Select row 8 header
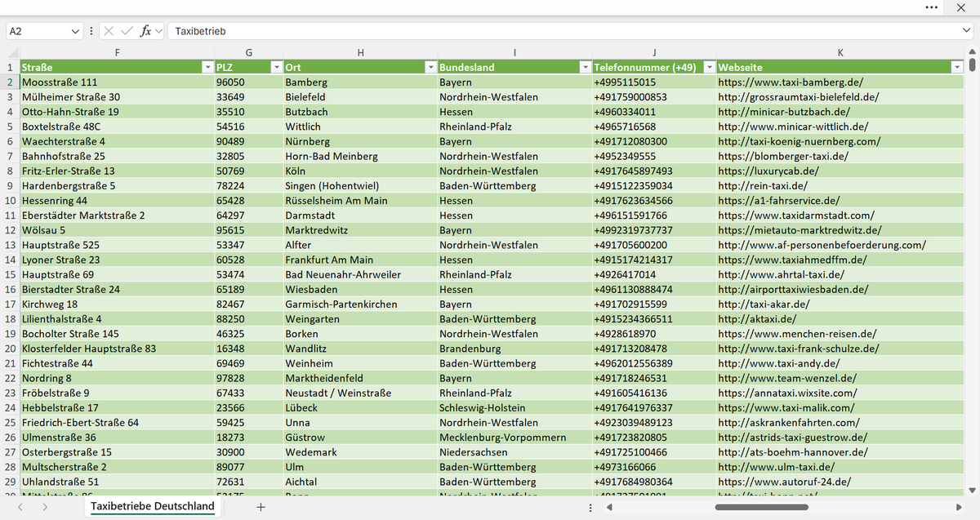The image size is (980, 520). (x=10, y=171)
